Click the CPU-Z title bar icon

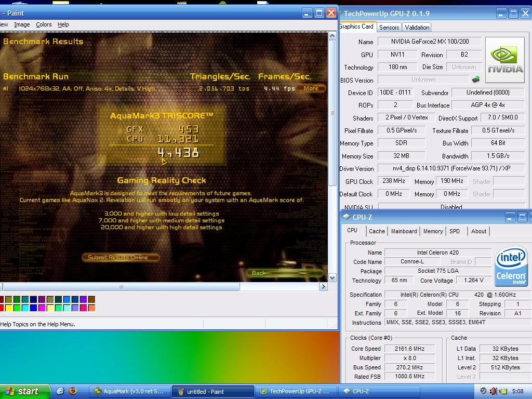[347, 217]
